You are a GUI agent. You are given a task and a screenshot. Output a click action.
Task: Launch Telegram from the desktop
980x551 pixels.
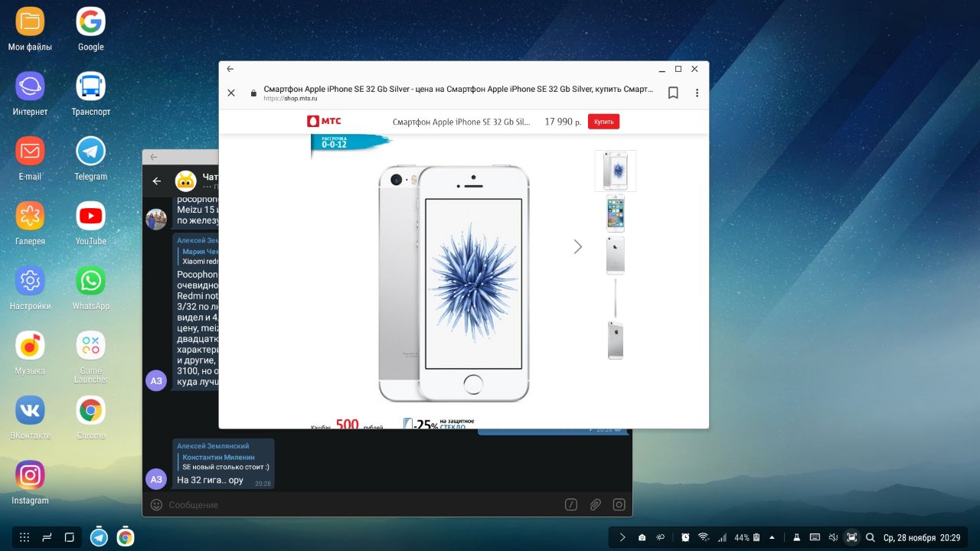pyautogui.click(x=90, y=158)
